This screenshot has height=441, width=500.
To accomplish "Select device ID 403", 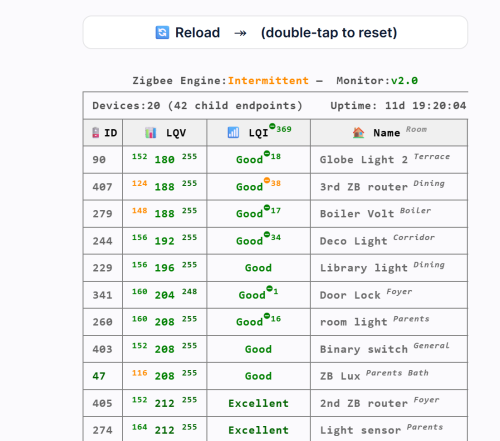I will [x=102, y=349].
